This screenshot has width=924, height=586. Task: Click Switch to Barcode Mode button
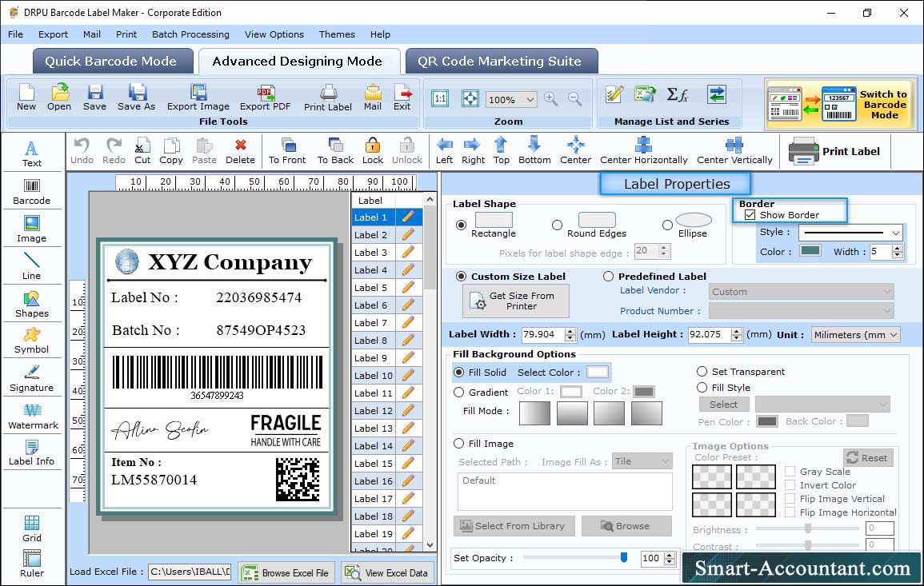coord(840,104)
